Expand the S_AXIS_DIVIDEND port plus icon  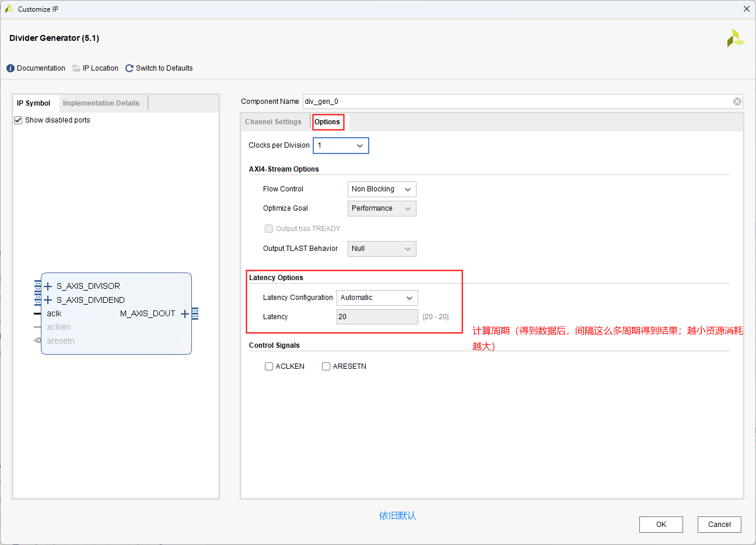pyautogui.click(x=48, y=300)
